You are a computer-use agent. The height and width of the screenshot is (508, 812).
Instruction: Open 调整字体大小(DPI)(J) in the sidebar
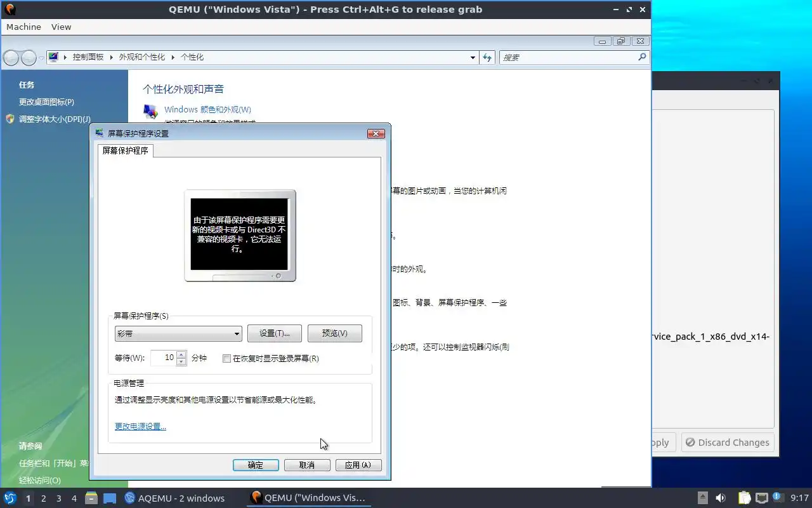[x=55, y=119]
